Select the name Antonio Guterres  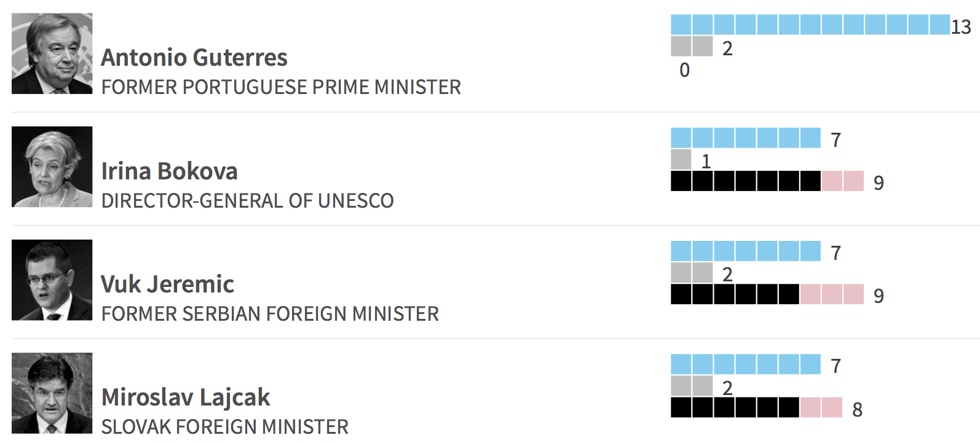[x=194, y=58]
